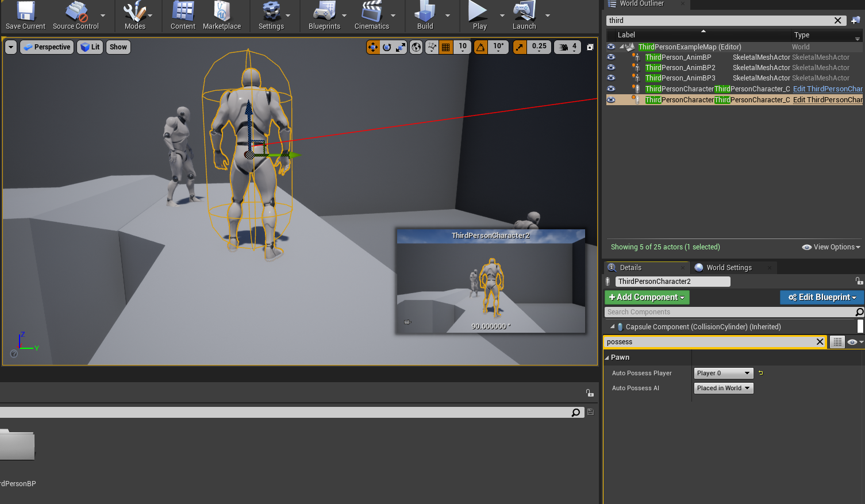This screenshot has height=504, width=865.
Task: Open the Marketplace from toolbar
Action: 222,16
